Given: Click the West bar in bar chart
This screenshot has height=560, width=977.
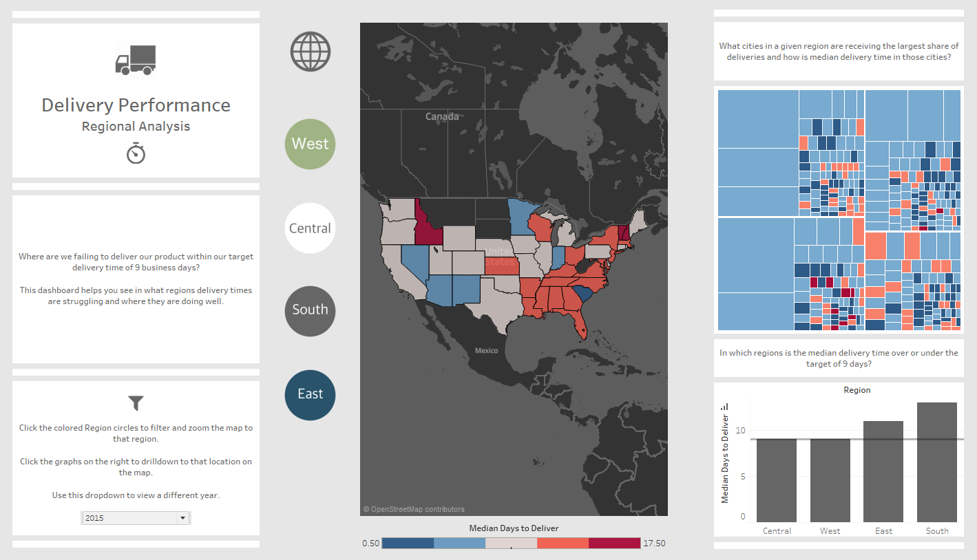Looking at the screenshot, I should tap(830, 480).
